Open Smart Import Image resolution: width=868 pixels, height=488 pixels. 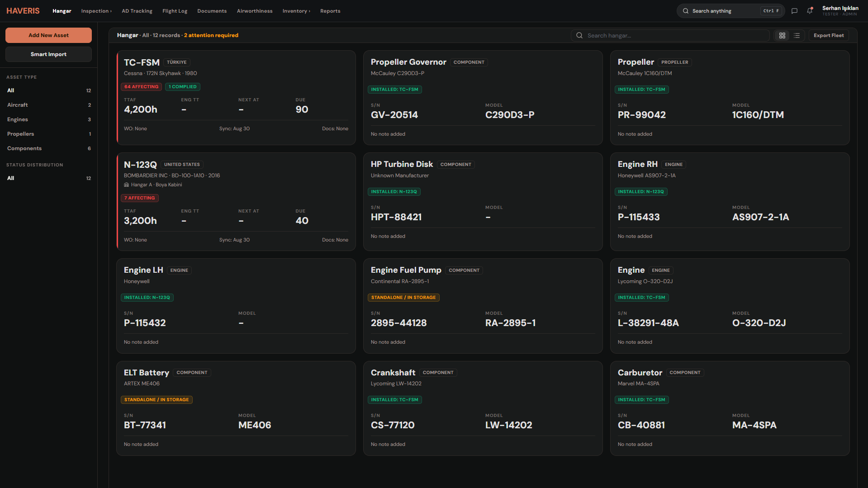coord(48,54)
